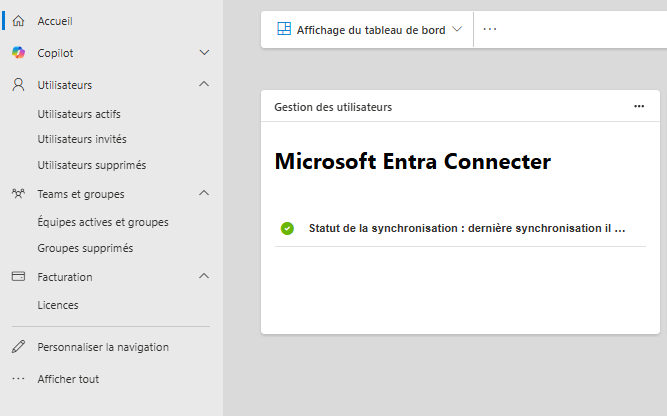Click Afficher tout in navigation

click(x=68, y=379)
